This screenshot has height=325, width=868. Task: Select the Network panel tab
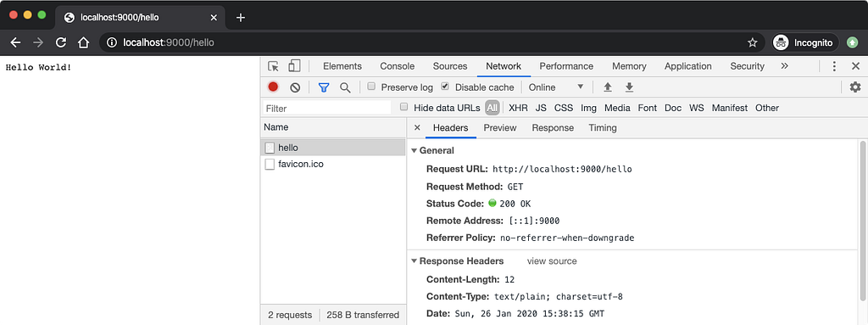(x=504, y=66)
